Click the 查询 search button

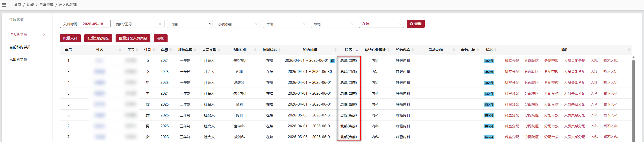point(416,24)
